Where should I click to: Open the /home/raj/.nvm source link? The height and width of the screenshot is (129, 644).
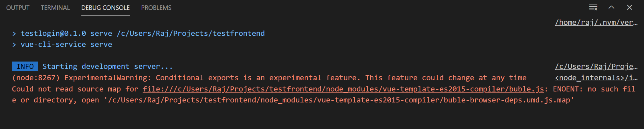click(596, 22)
